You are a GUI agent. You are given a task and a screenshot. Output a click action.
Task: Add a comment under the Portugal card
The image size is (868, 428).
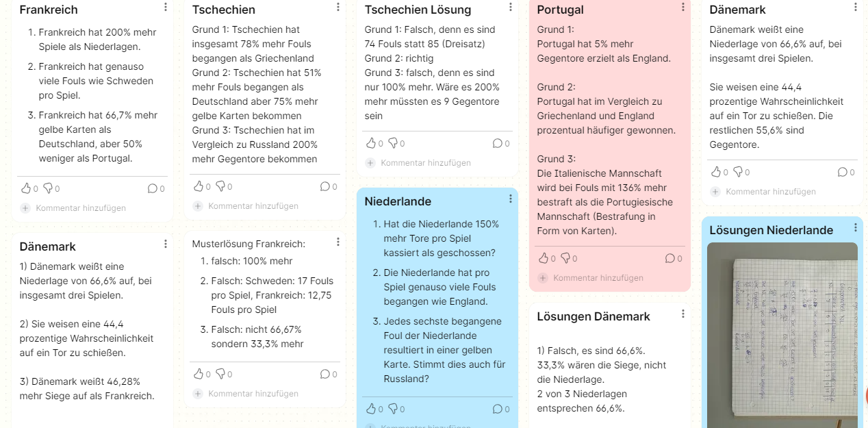(598, 277)
